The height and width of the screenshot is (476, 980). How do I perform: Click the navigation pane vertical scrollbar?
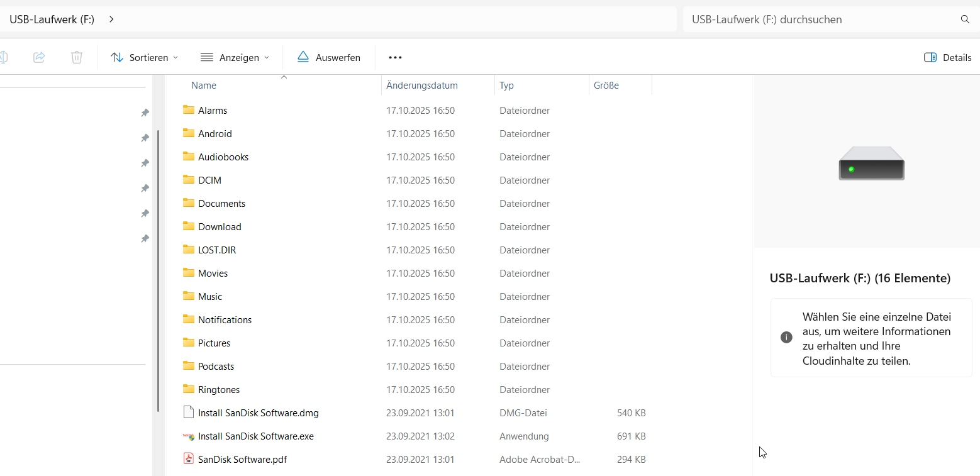click(158, 270)
